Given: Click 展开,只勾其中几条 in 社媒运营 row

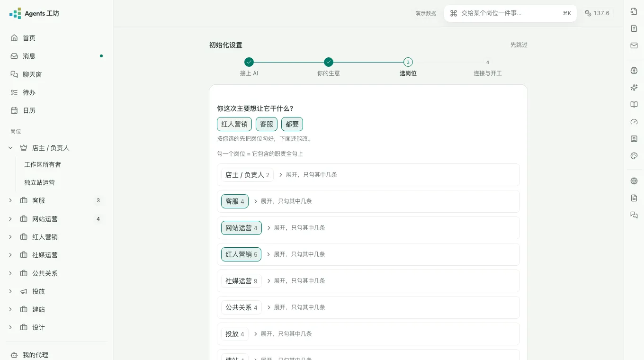Looking at the screenshot, I should pos(295,281).
